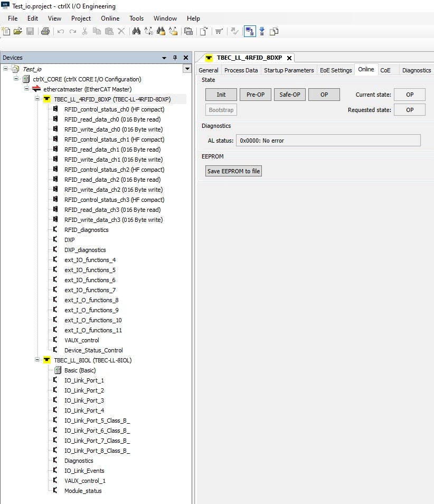Request the Init state
The image size is (434, 504).
[x=221, y=95]
